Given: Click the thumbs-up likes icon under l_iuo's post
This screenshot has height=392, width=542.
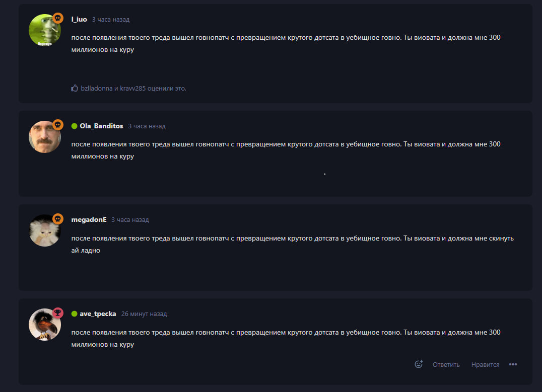Looking at the screenshot, I should click(75, 88).
